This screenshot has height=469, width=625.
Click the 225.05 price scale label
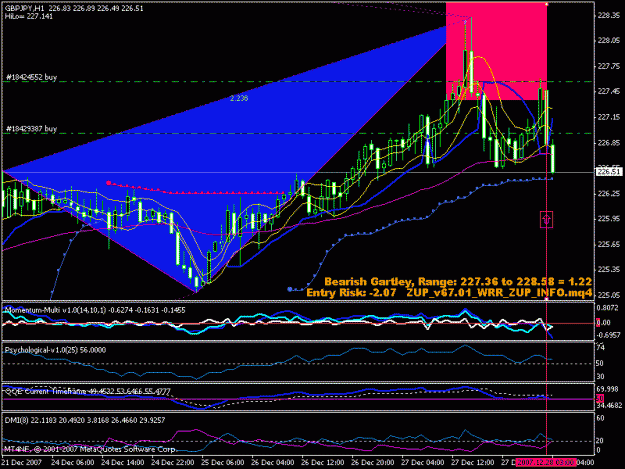coord(609,295)
